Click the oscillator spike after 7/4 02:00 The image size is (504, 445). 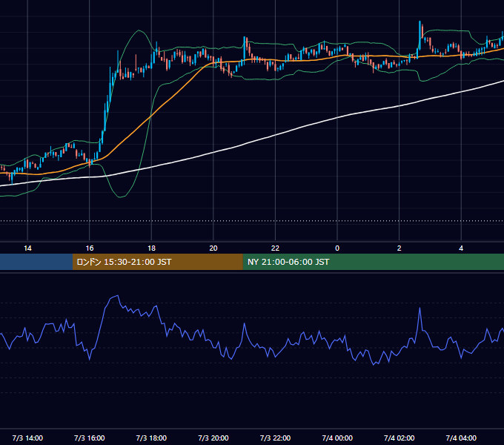[x=420, y=309]
